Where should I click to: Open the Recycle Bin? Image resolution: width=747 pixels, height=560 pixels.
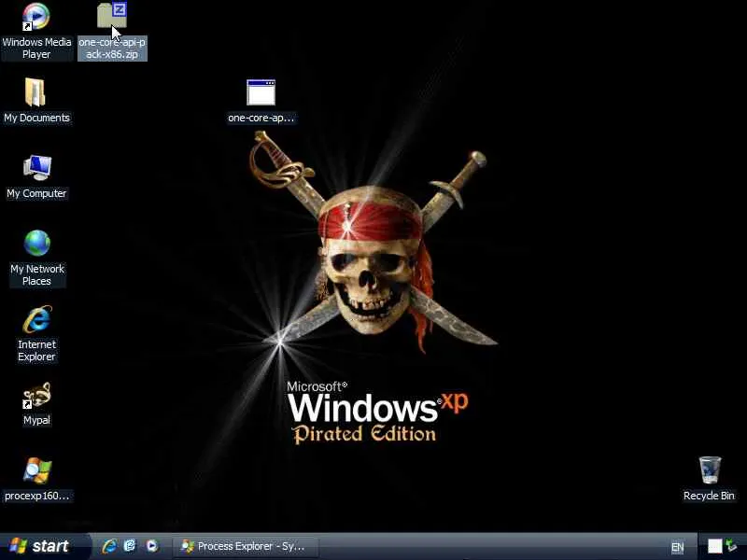[710, 470]
